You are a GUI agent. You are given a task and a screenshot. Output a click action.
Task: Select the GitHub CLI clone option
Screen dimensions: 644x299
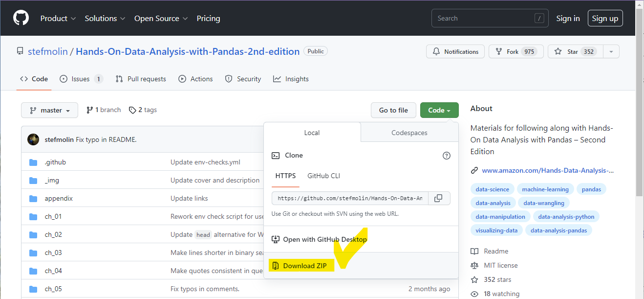click(x=323, y=176)
